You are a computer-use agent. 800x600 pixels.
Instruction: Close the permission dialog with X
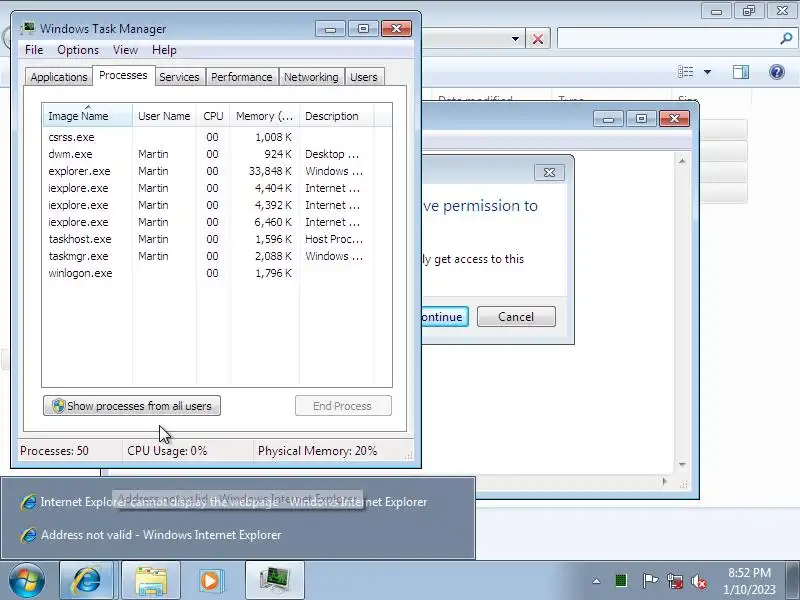pyautogui.click(x=549, y=172)
